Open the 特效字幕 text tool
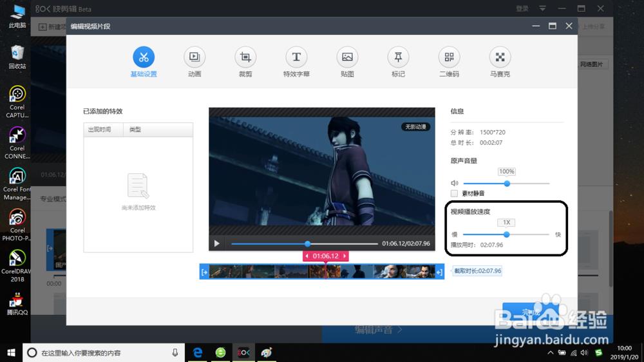The image size is (644, 362). [296, 57]
